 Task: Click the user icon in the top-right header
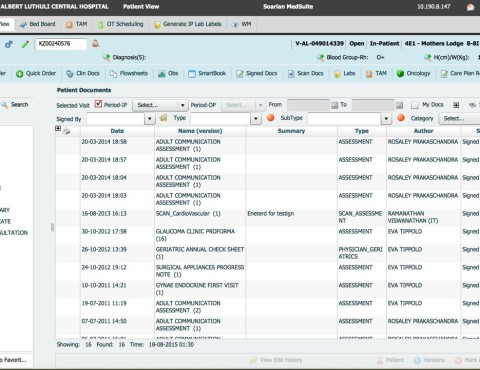(470, 7)
